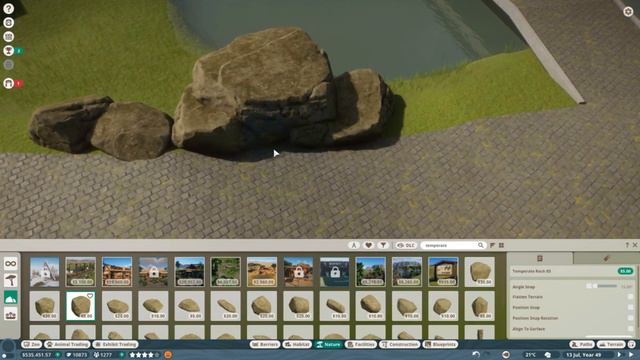Screen dimensions: 640x360
Task: Toggle the heart favorites filter
Action: (x=369, y=245)
